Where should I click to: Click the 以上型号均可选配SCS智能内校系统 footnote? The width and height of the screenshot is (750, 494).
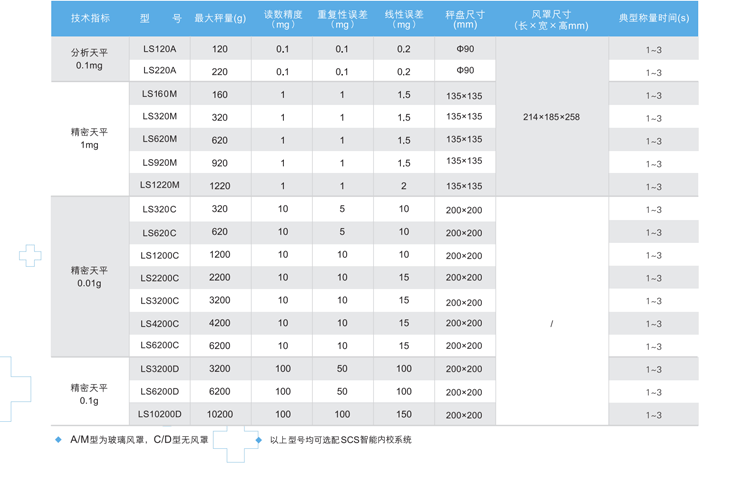pyautogui.click(x=340, y=439)
